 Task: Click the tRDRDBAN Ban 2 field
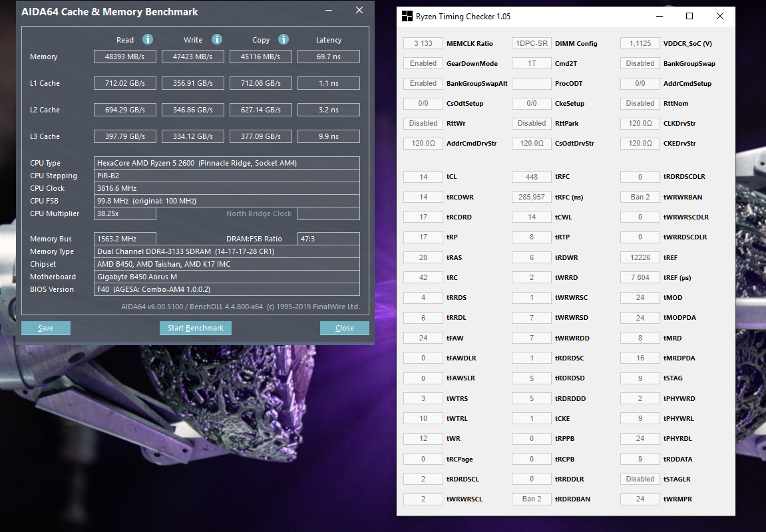point(532,499)
